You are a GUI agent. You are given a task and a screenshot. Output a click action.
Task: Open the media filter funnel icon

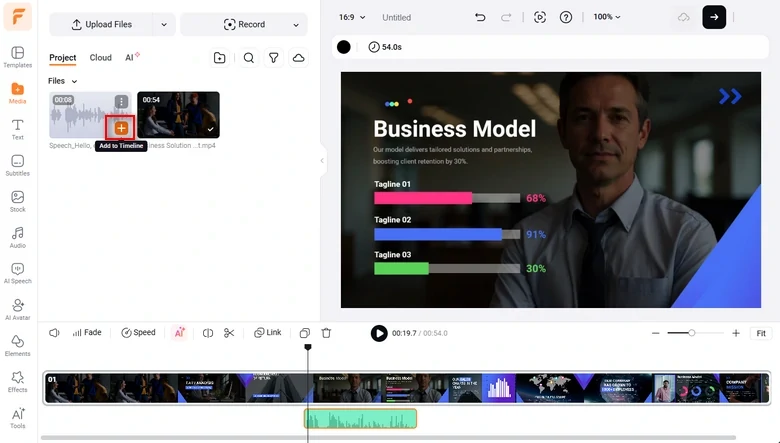point(274,58)
